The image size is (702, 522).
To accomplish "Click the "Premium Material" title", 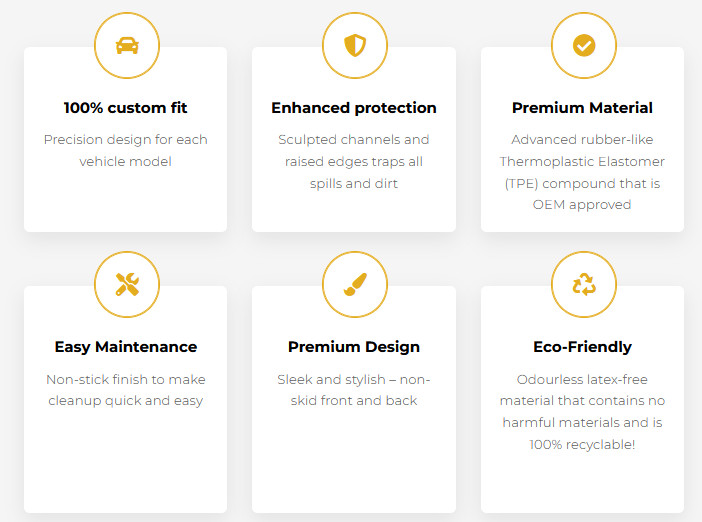I will coord(582,108).
